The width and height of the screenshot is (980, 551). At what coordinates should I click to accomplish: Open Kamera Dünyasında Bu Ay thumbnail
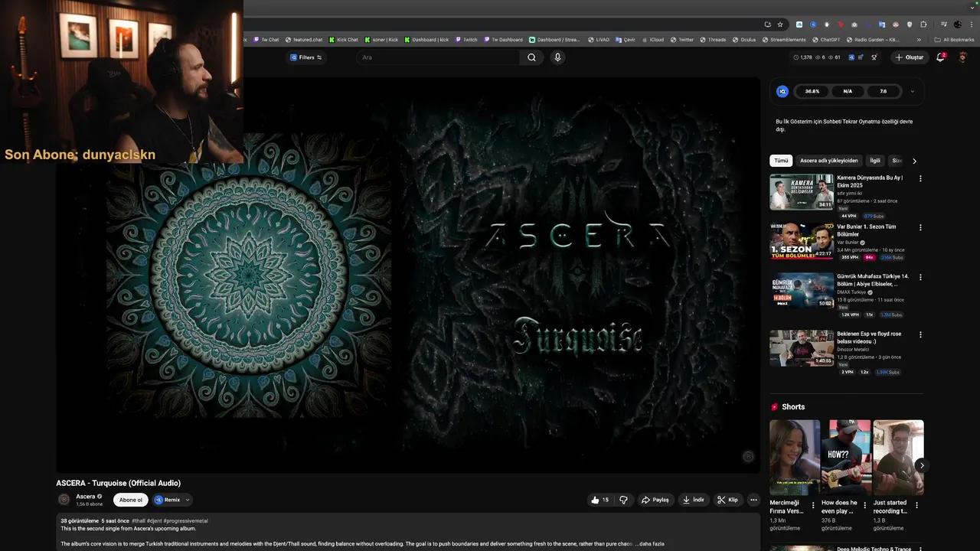click(802, 192)
